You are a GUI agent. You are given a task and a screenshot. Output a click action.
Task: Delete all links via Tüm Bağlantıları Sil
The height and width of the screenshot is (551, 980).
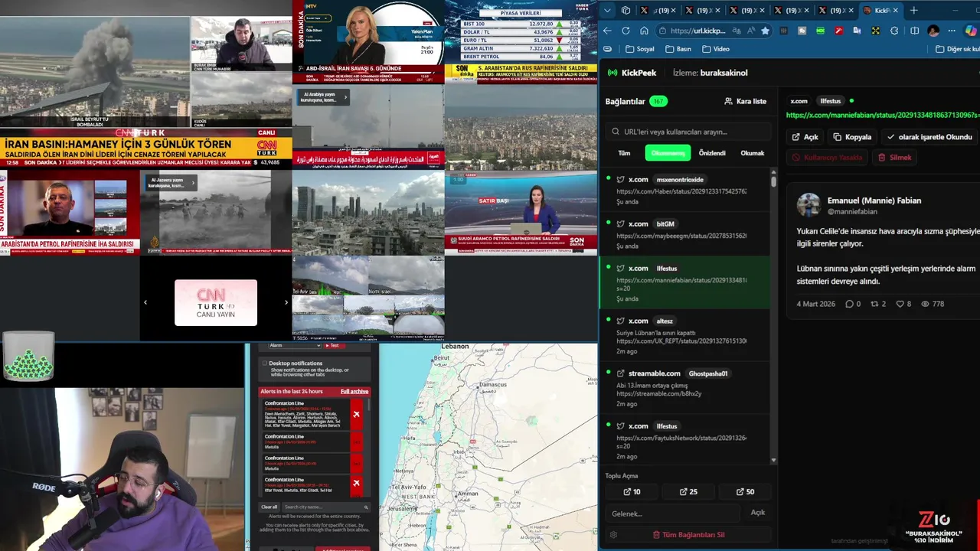(688, 535)
